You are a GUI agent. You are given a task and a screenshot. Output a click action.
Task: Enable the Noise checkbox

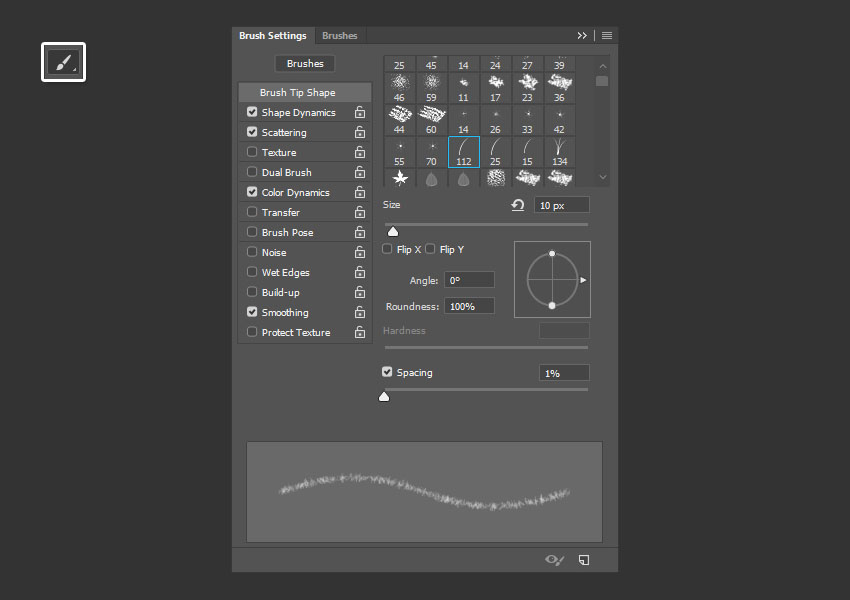coord(252,252)
